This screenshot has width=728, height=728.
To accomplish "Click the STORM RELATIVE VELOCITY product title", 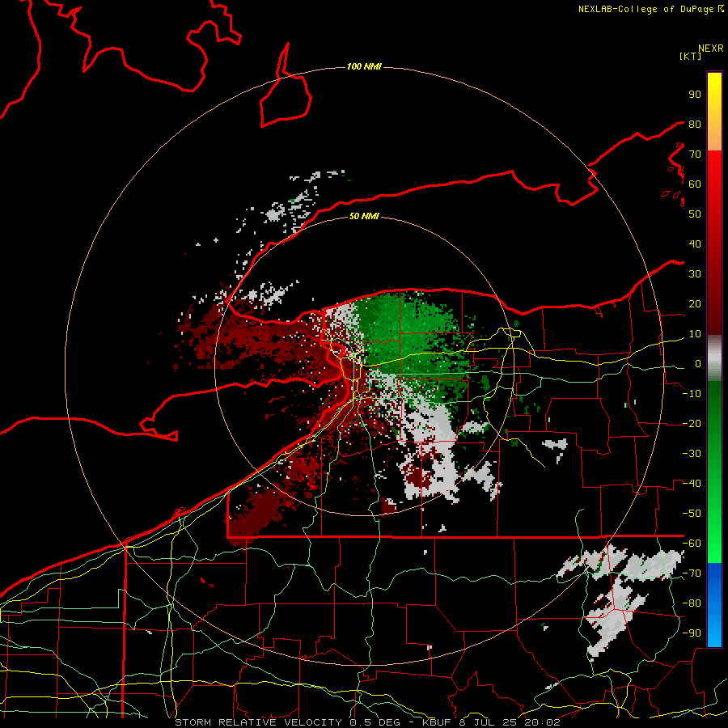I will pos(259,722).
